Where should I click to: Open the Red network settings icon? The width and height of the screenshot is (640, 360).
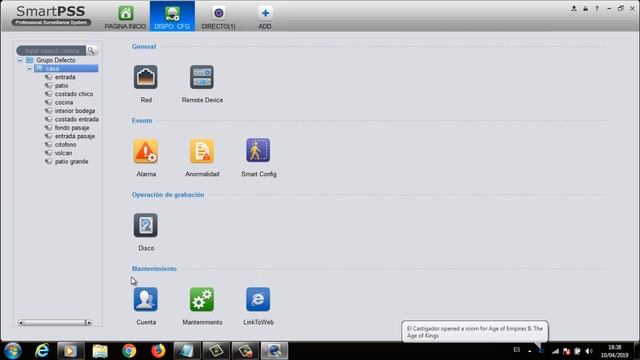click(x=146, y=77)
